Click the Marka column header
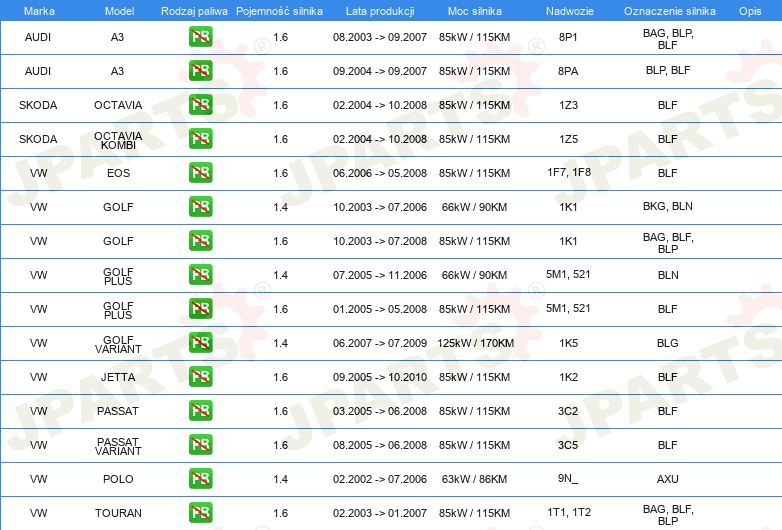Image resolution: width=782 pixels, height=530 pixels. pyautogui.click(x=39, y=11)
